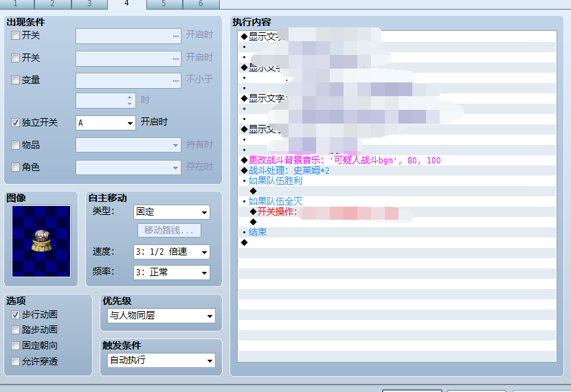Select the 更改战斗背景音乐 command line

pos(397,161)
